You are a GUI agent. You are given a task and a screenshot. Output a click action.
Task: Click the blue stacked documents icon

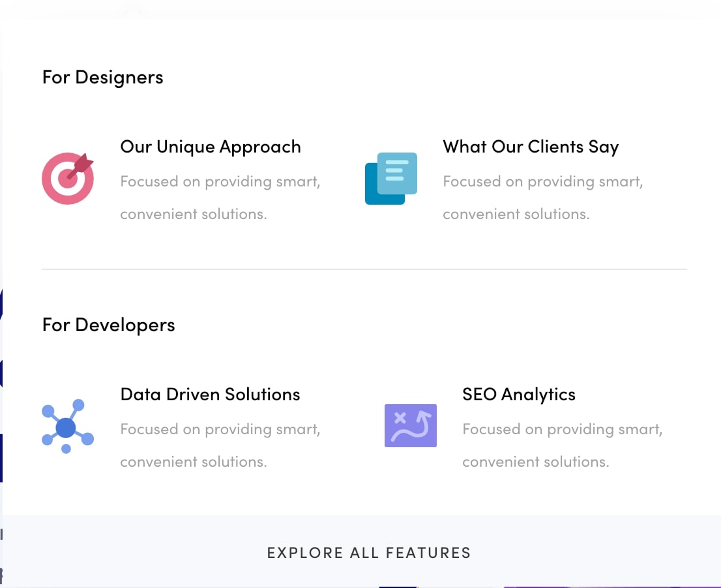tap(391, 178)
